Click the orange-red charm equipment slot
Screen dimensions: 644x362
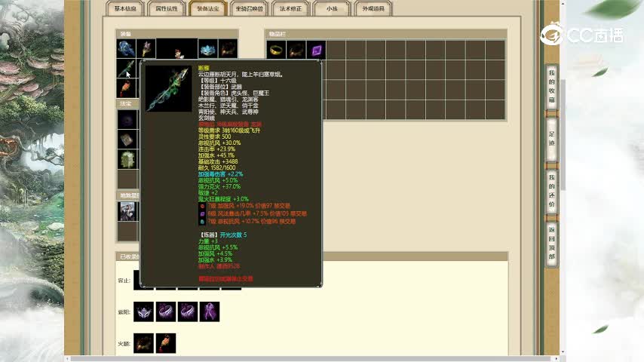[x=126, y=88]
